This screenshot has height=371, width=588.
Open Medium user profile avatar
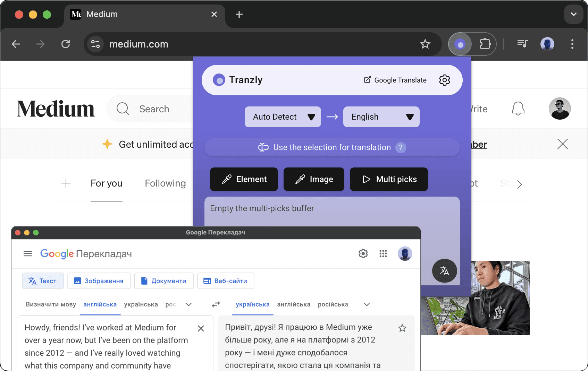(x=560, y=109)
